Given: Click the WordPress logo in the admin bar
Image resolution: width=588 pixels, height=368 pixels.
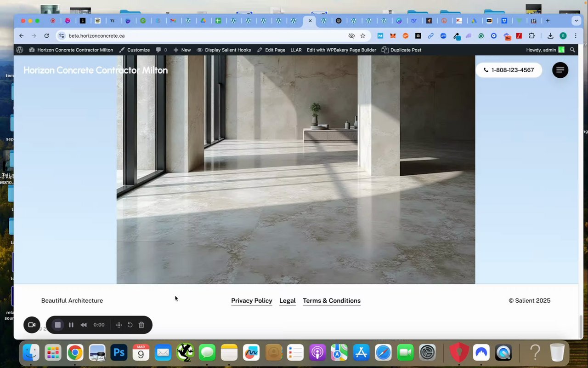Looking at the screenshot, I should pos(19,50).
